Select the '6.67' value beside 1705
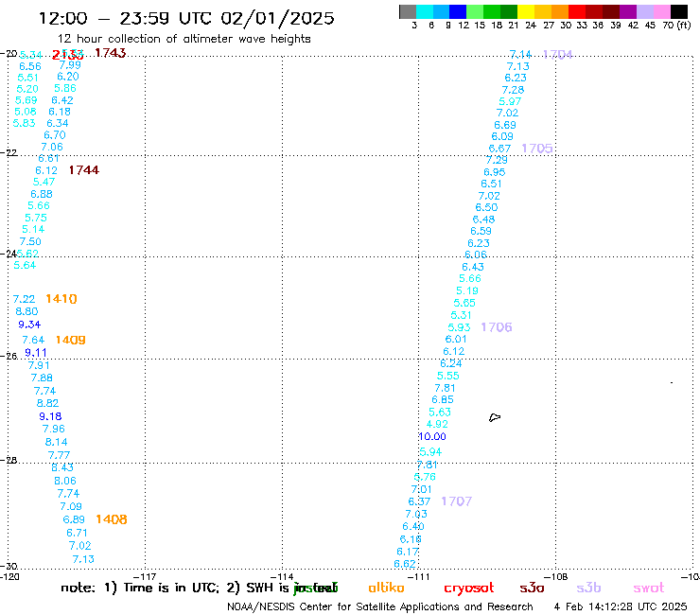The height and width of the screenshot is (615, 700). (x=499, y=149)
